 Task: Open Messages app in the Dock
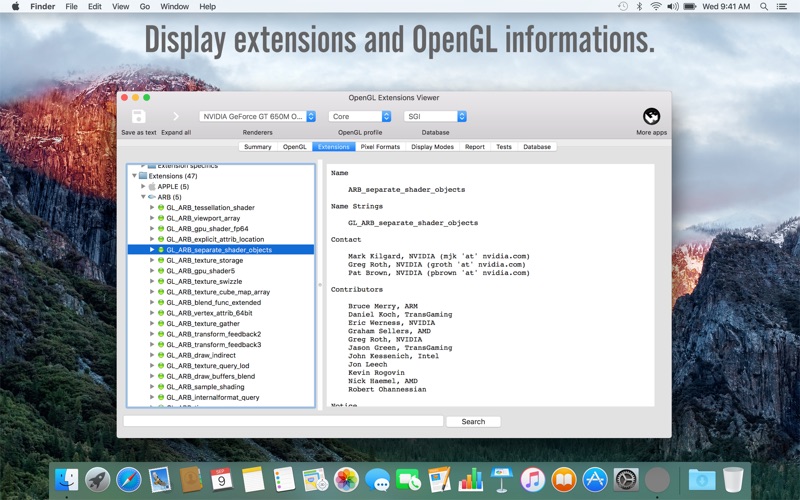click(x=378, y=480)
